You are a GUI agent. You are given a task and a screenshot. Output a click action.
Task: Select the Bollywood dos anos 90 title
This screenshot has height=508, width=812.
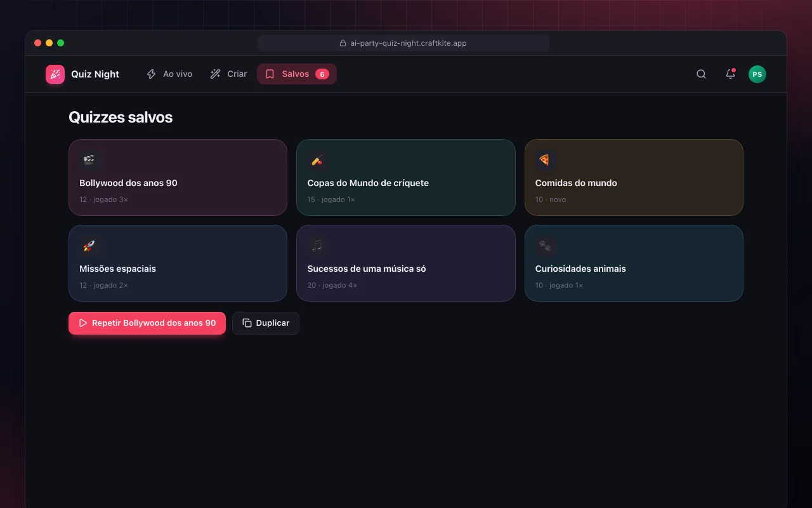128,183
